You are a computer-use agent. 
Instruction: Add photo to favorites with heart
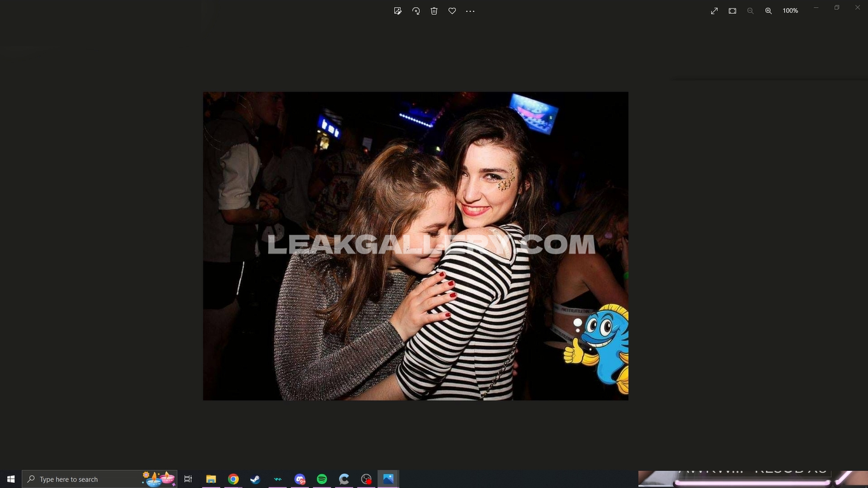(452, 11)
